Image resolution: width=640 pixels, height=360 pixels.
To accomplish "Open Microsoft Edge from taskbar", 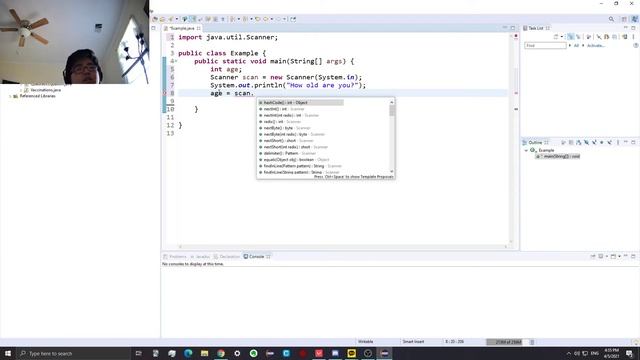I will pos(188,353).
